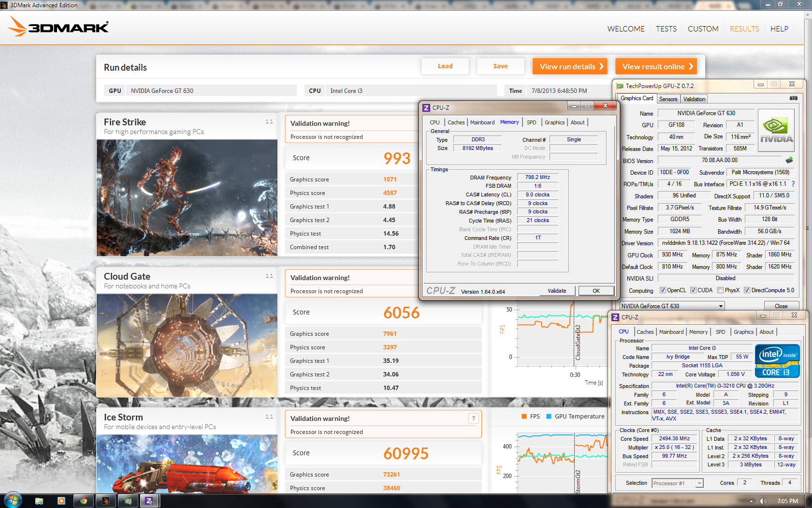Open Windows Media Player from taskbar

pos(61,501)
